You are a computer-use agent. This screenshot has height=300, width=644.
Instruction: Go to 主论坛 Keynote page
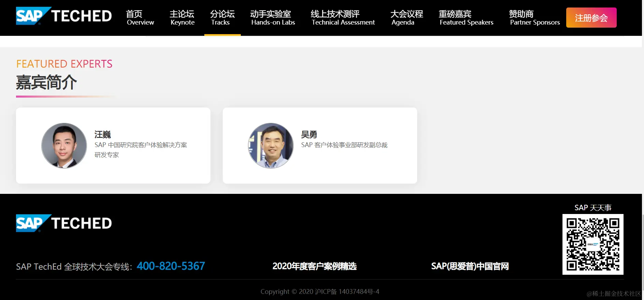(182, 18)
